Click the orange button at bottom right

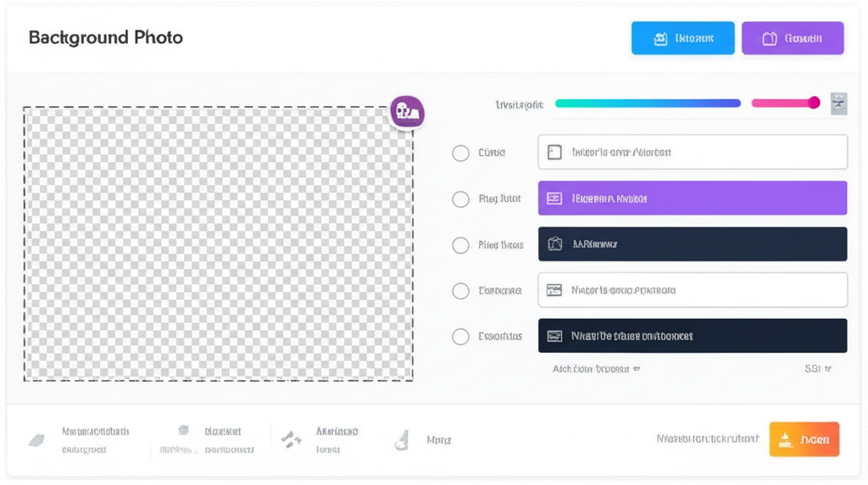point(804,439)
